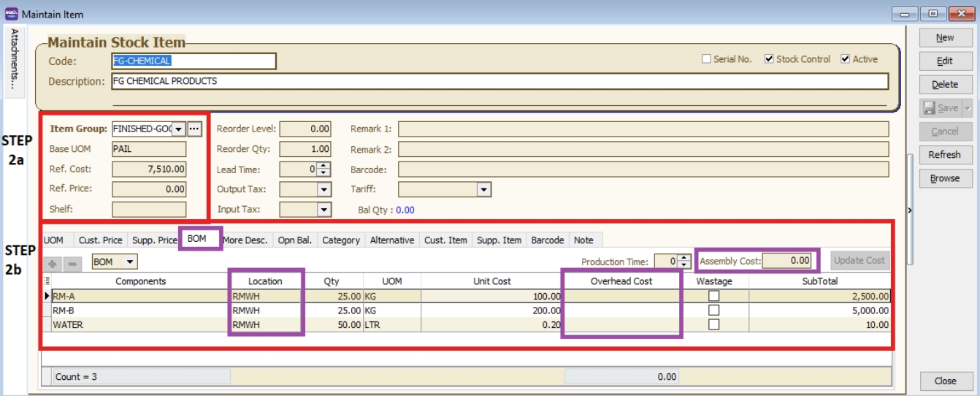Viewport: 980px width, 396px height.
Task: Click the grid options icon in table header
Action: point(47,281)
